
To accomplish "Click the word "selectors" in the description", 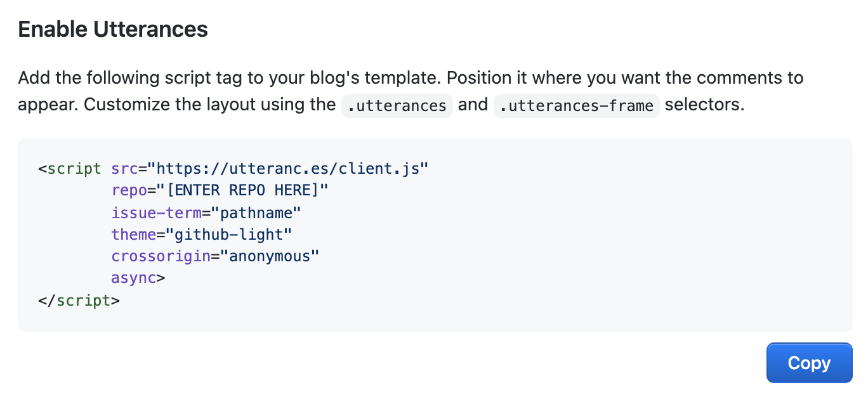I will pyautogui.click(x=703, y=104).
